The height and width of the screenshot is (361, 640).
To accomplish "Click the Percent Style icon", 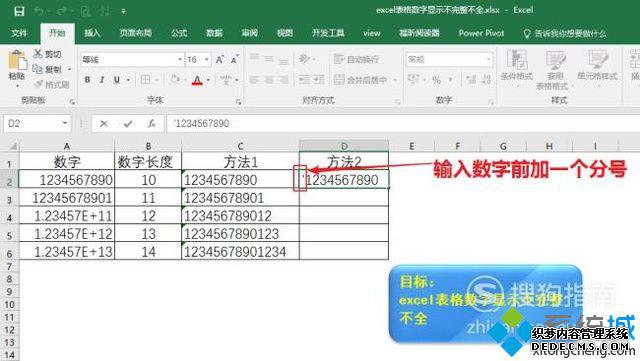I will (x=436, y=80).
